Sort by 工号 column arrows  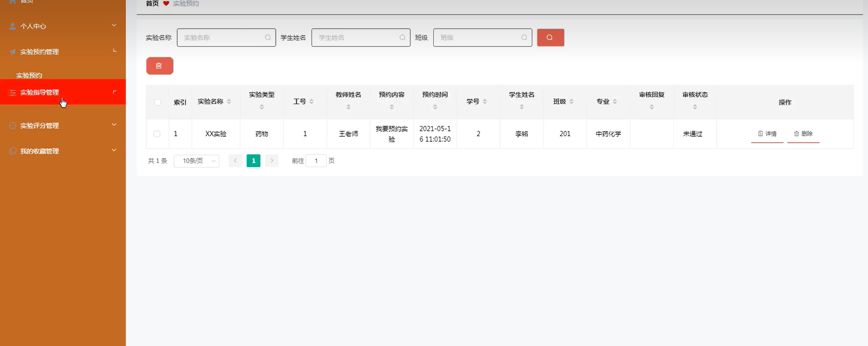coord(312,102)
